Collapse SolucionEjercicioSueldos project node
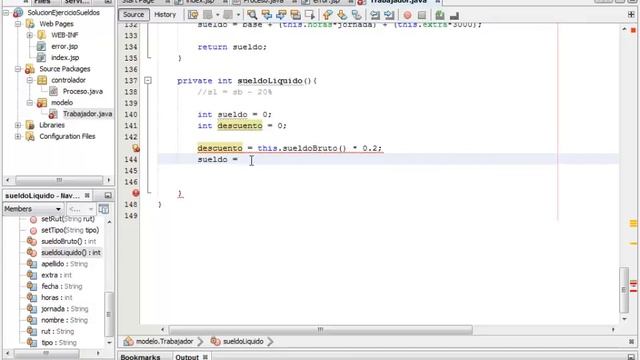Image resolution: width=640 pixels, height=360 pixels. [x=6, y=13]
